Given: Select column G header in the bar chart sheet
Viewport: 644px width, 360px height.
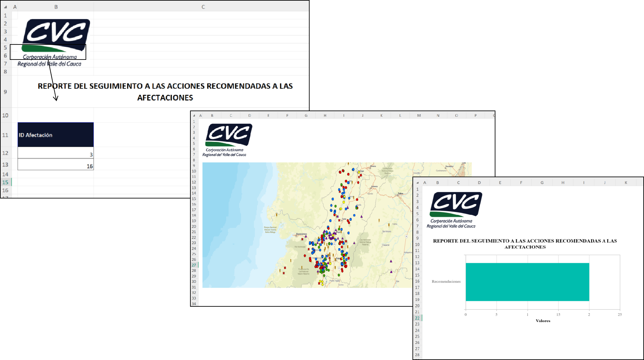Looking at the screenshot, I should [542, 182].
